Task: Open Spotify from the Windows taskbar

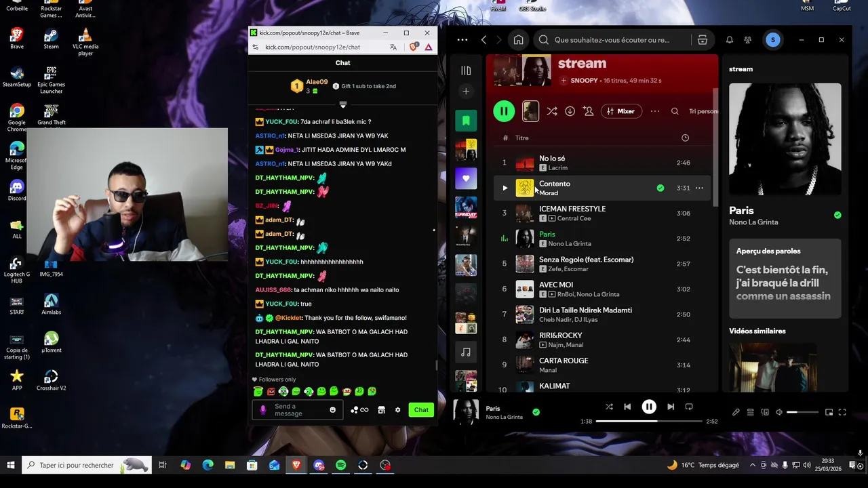Action: [x=341, y=465]
